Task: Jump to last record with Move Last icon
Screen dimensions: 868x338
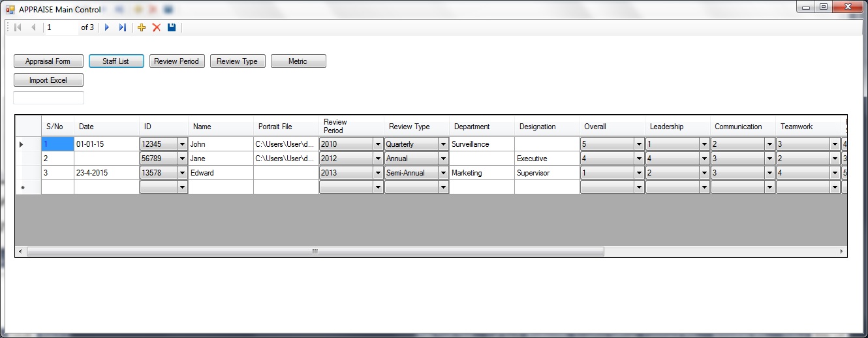Action: [x=122, y=27]
